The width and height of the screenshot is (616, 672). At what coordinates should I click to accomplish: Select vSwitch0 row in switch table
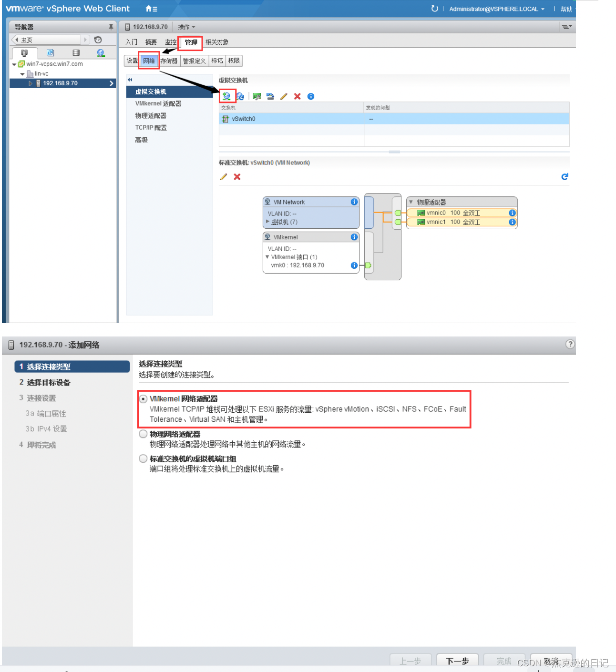(x=394, y=119)
